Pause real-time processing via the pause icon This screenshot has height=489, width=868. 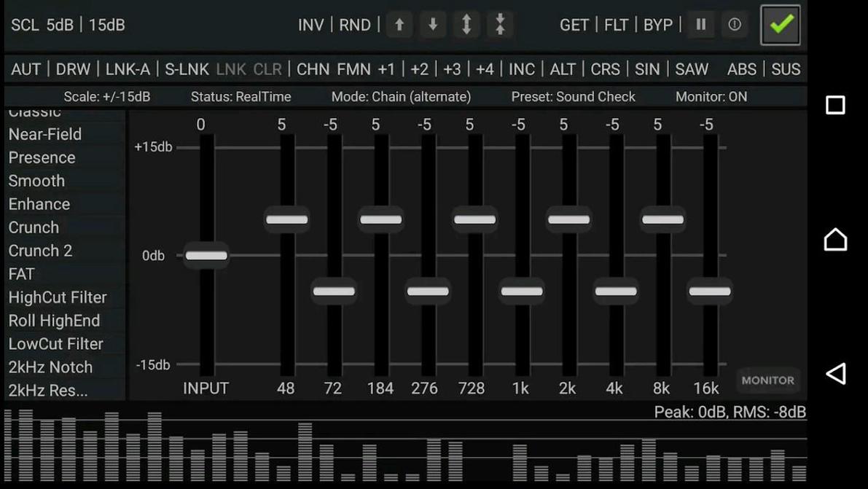(700, 24)
